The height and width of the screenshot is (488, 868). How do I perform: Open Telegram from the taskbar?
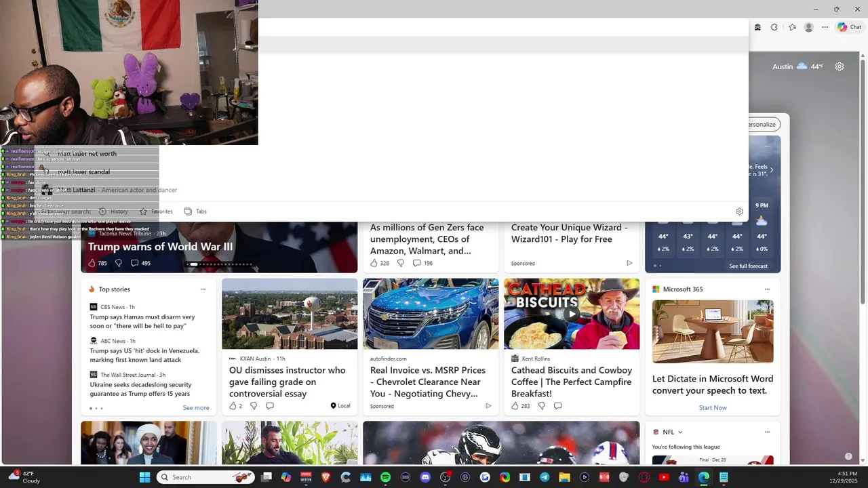pyautogui.click(x=545, y=477)
